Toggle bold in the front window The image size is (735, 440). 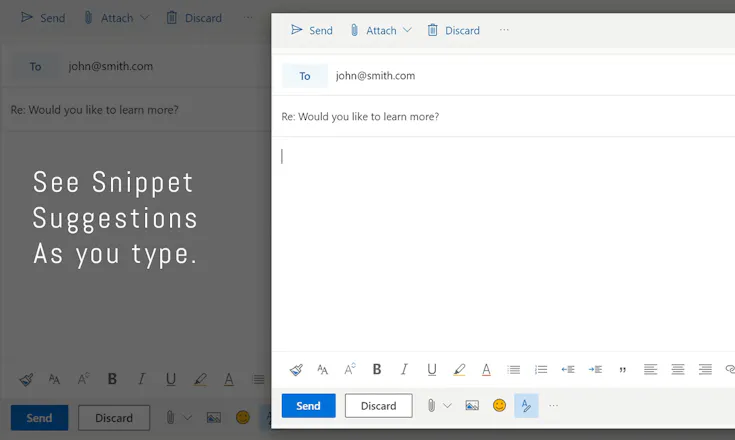pos(377,369)
